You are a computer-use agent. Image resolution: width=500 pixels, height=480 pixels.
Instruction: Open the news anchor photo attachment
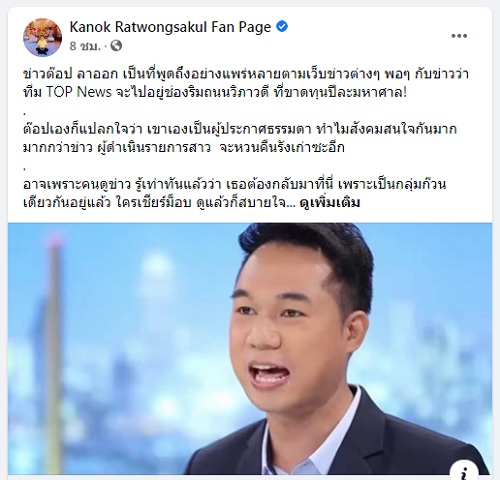[250, 349]
